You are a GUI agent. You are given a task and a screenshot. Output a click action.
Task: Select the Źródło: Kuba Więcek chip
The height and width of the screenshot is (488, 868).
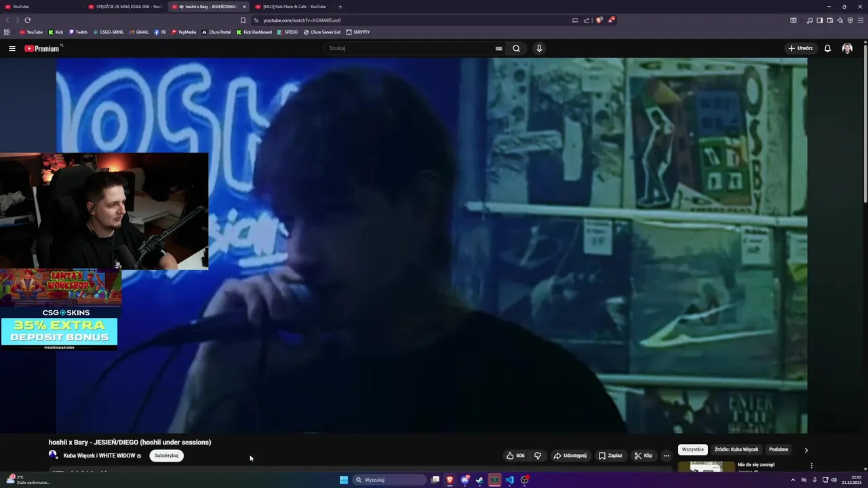click(x=736, y=449)
